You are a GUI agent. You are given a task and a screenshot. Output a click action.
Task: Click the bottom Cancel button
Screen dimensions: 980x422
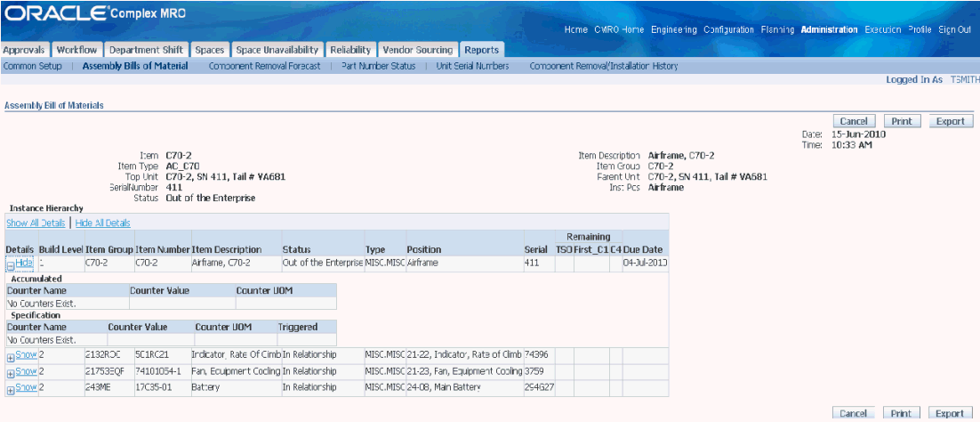[x=854, y=413]
